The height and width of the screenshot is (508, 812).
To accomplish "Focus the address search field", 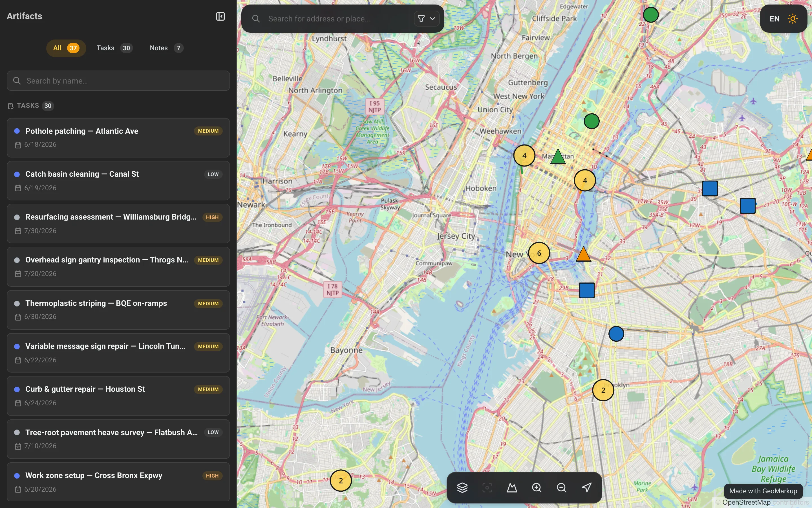I will pyautogui.click(x=336, y=19).
